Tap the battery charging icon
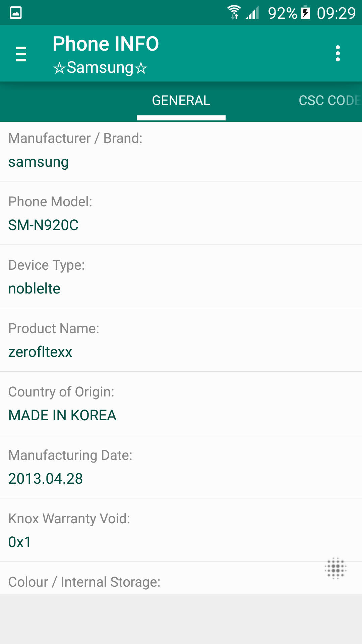 point(305,13)
